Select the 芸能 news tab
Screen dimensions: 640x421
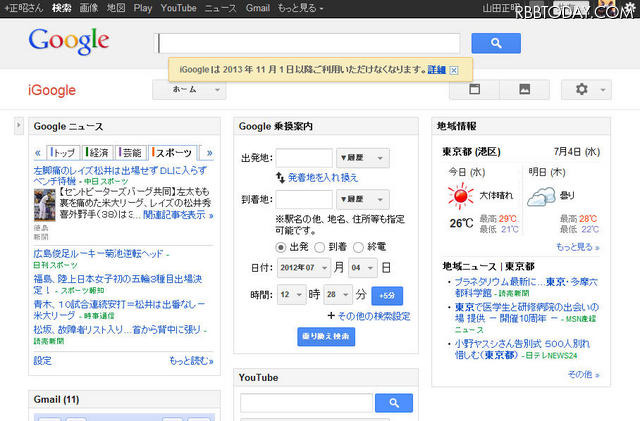click(x=131, y=153)
